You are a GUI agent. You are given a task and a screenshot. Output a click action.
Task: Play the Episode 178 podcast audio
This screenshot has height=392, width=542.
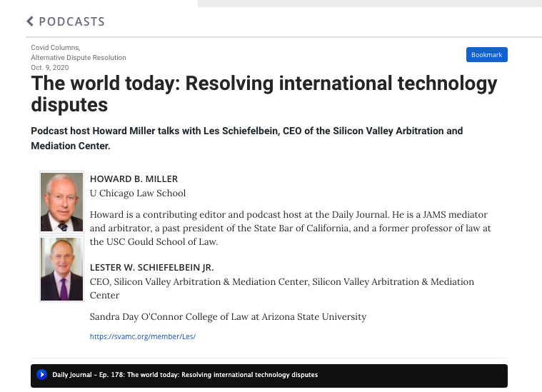(x=41, y=375)
